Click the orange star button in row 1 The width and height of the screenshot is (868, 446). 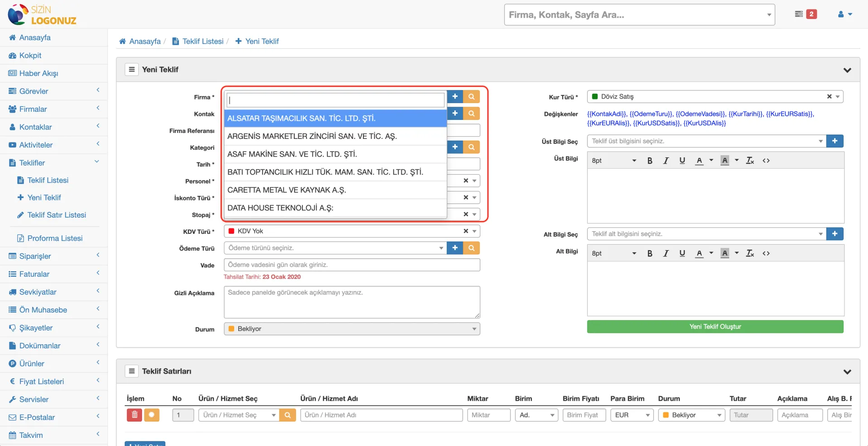[x=152, y=415]
